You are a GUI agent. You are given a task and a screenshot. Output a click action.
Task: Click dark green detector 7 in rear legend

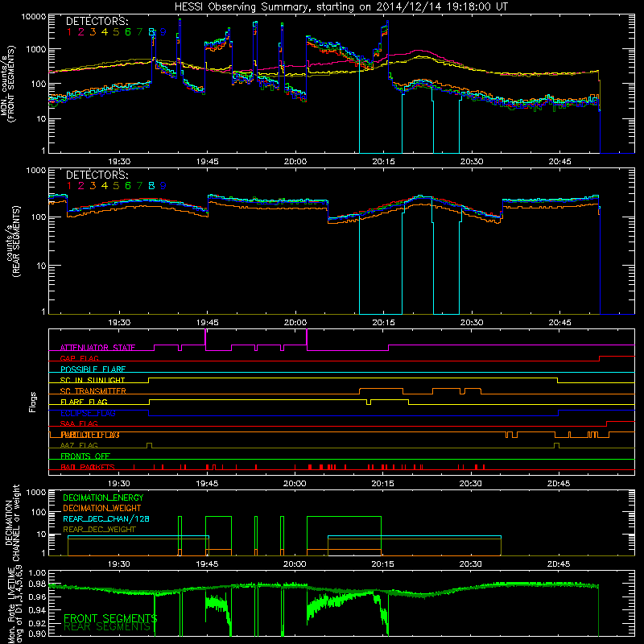[x=139, y=186]
